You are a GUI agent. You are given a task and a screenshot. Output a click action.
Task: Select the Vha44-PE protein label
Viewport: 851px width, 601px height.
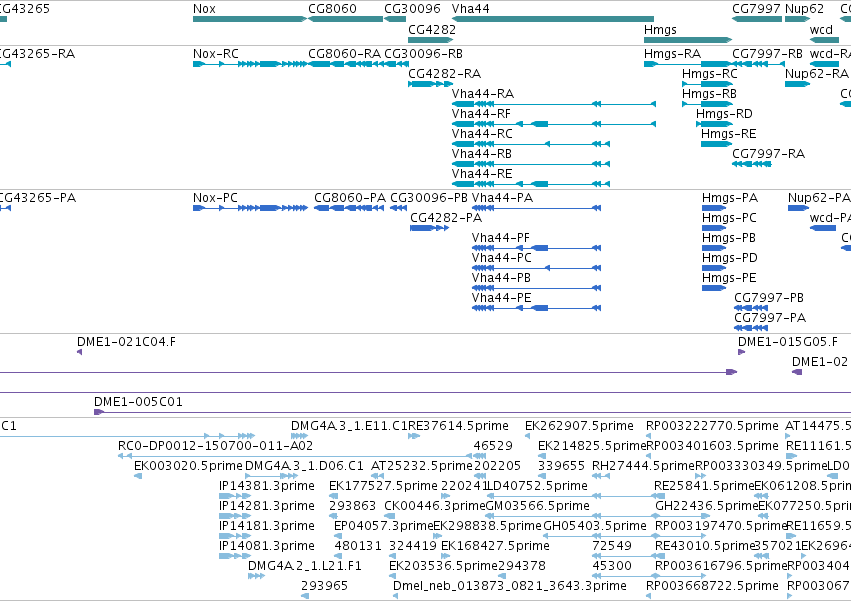[x=502, y=299]
